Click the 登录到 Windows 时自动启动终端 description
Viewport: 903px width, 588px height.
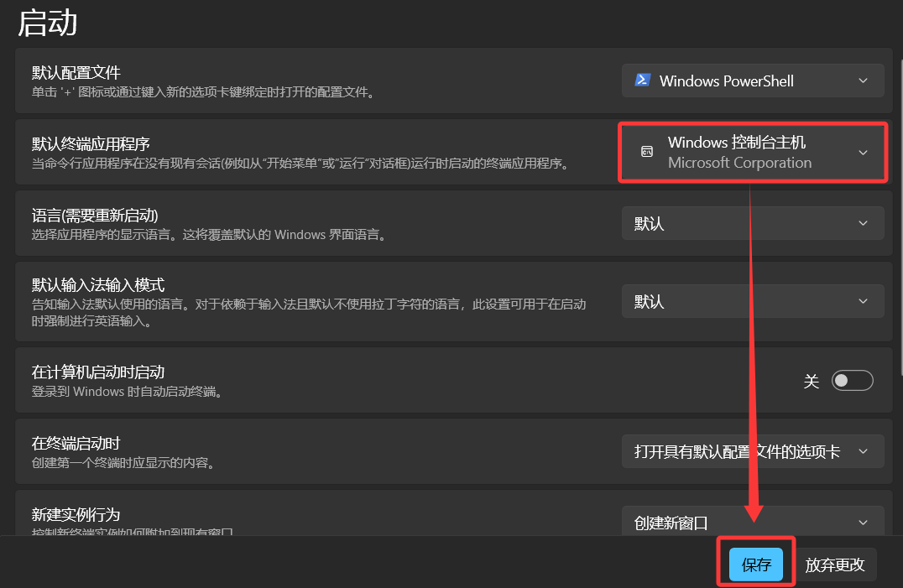tap(128, 392)
